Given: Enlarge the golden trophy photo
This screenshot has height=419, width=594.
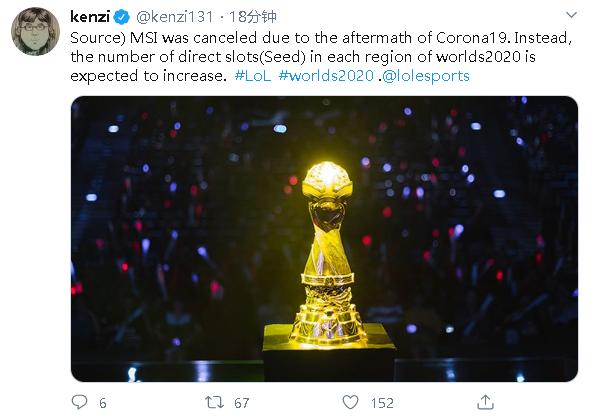Looking at the screenshot, I should coord(324,239).
